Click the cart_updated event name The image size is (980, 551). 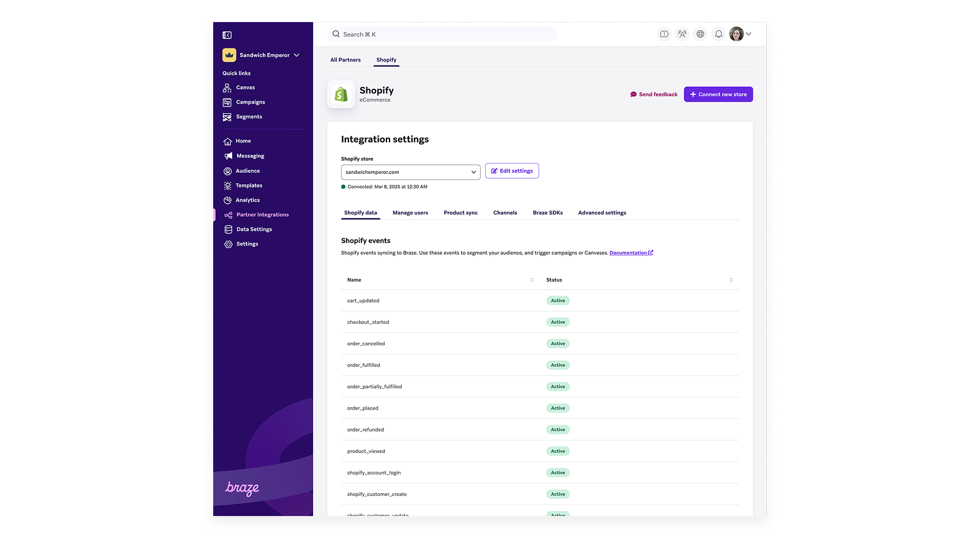pyautogui.click(x=363, y=301)
